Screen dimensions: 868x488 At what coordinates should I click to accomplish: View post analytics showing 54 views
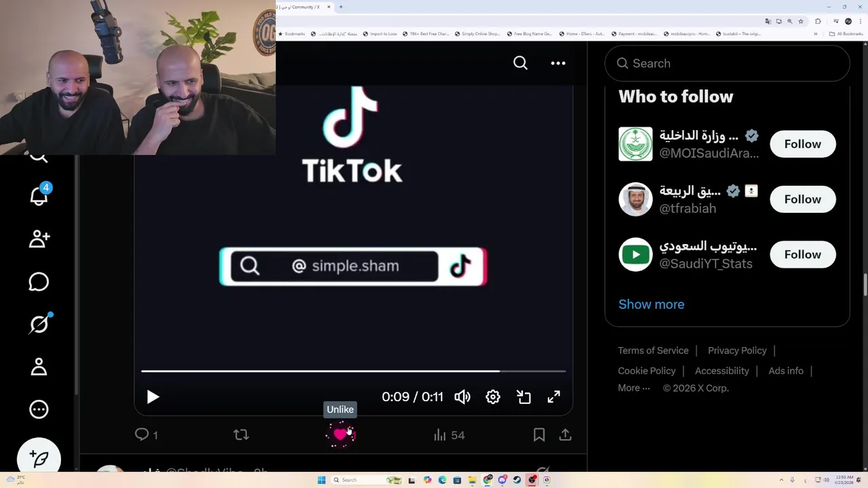tap(449, 435)
